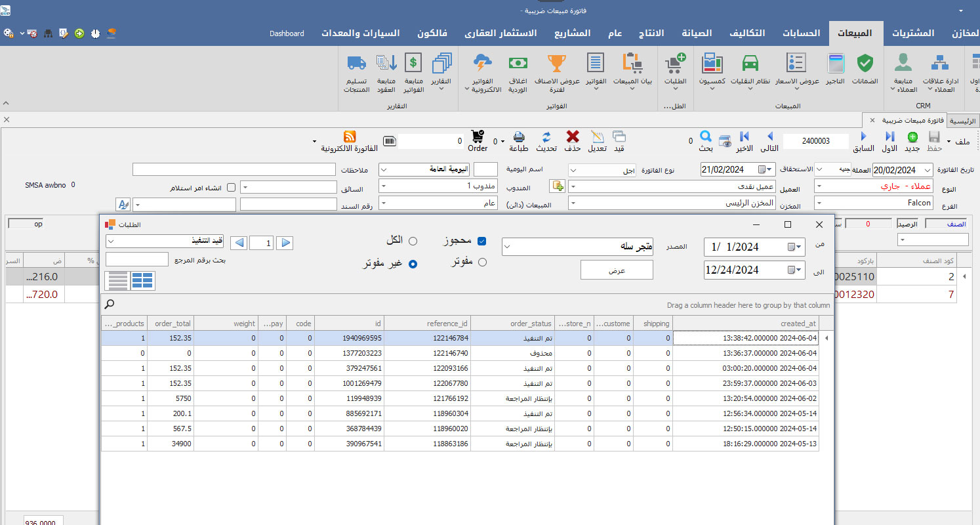Click the reference number search field
This screenshot has height=525, width=980.
tap(136, 260)
